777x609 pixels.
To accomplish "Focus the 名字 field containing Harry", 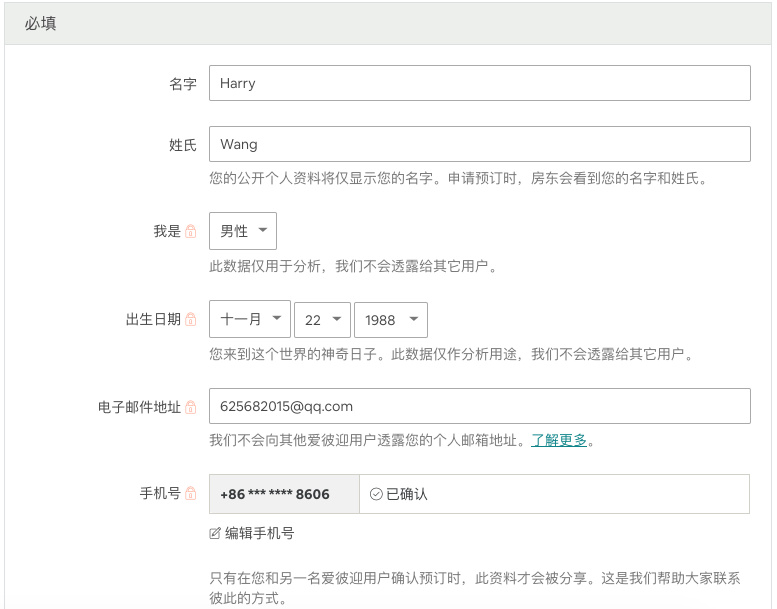I will [479, 84].
